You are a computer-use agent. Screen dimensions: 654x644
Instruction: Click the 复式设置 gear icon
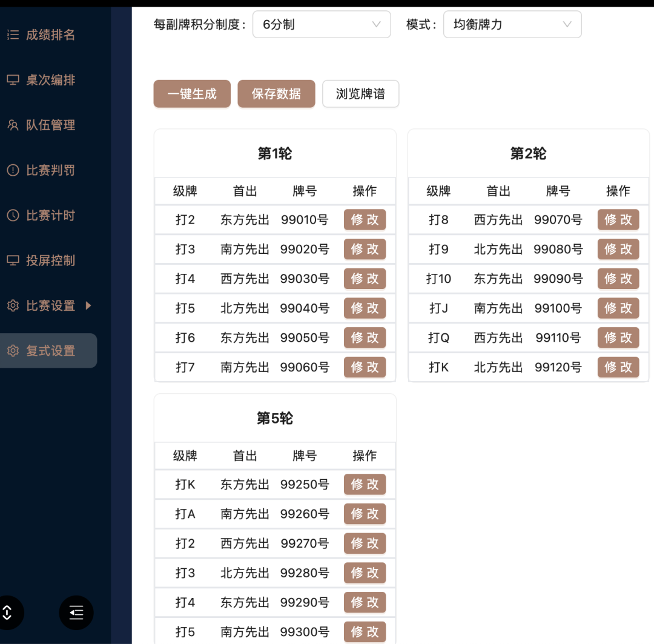[x=13, y=351]
